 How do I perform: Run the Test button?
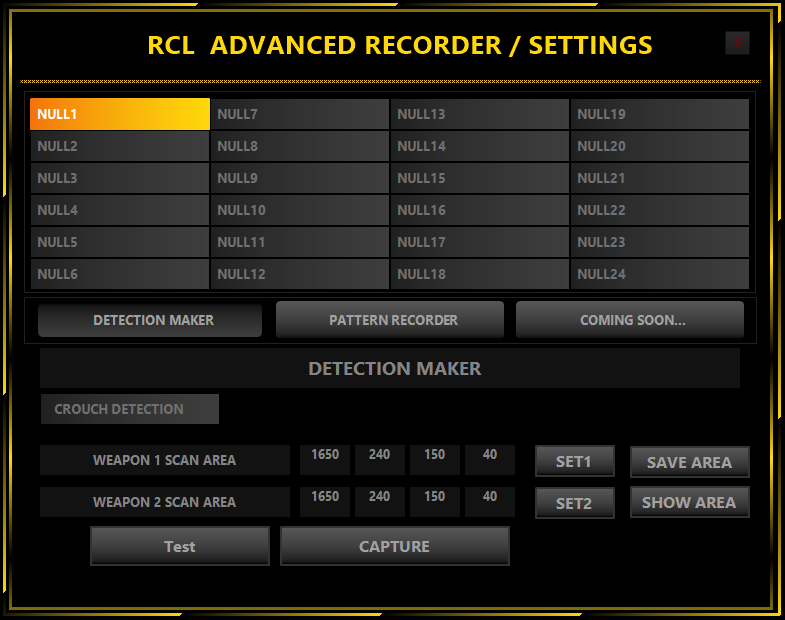click(180, 546)
